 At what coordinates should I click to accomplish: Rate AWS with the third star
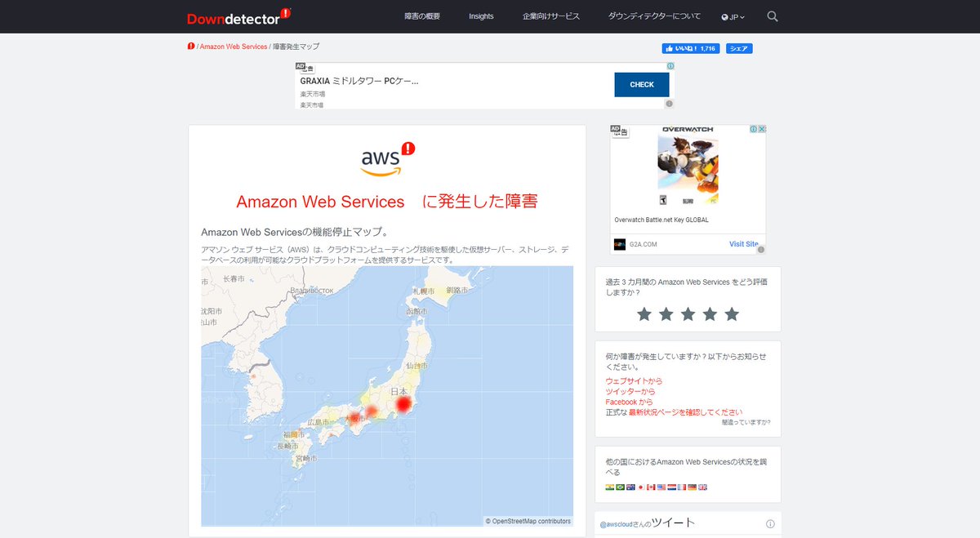click(688, 314)
